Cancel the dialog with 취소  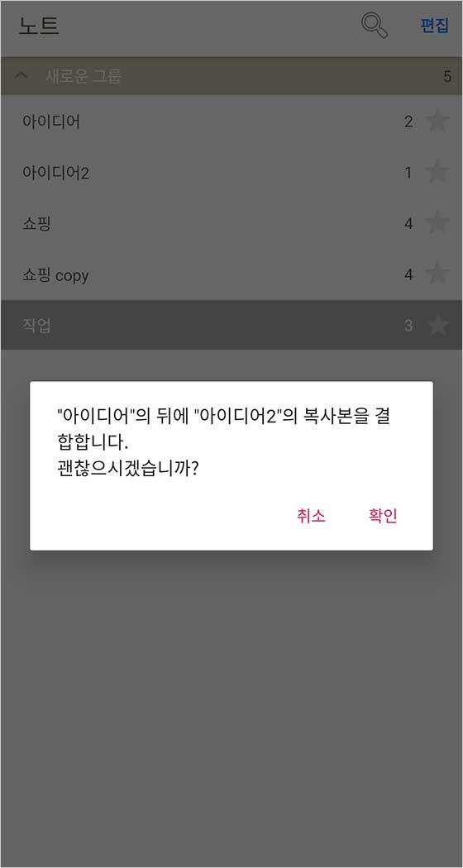click(311, 516)
